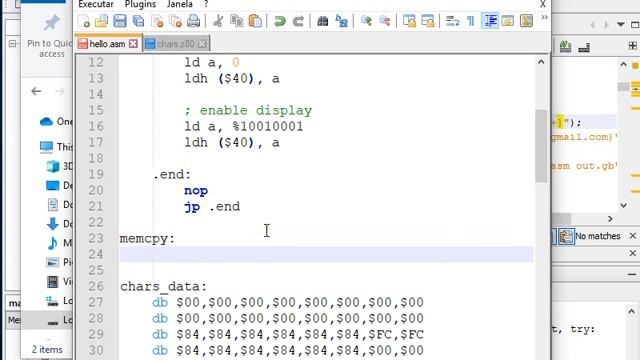
Task: Open Downloads folder in Explorer sidebar
Action: pos(59,224)
